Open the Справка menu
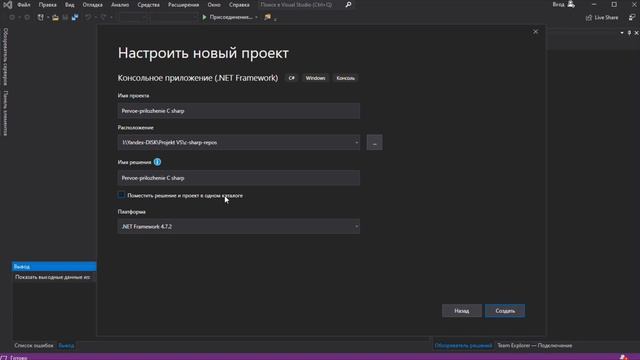640x360 pixels. pos(239,5)
